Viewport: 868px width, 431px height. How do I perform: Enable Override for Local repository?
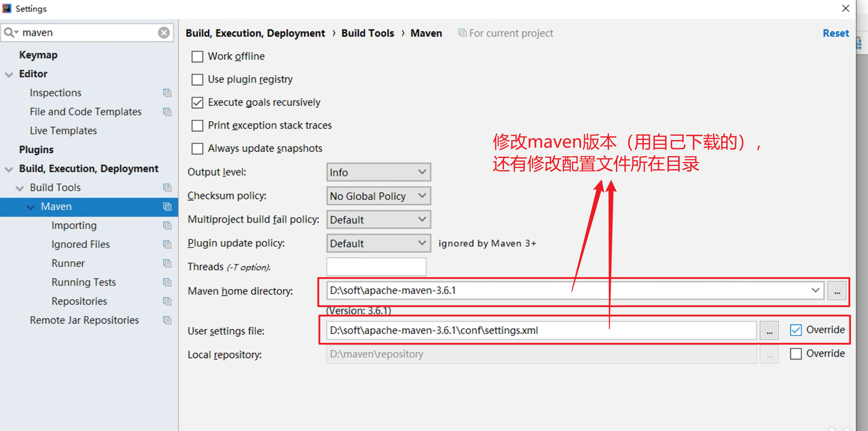796,354
